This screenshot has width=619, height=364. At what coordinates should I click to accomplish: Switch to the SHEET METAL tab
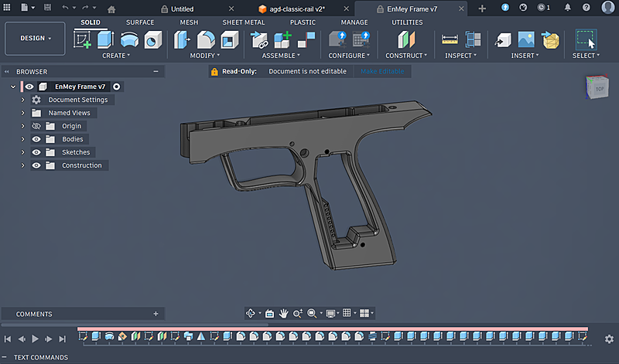pyautogui.click(x=244, y=22)
